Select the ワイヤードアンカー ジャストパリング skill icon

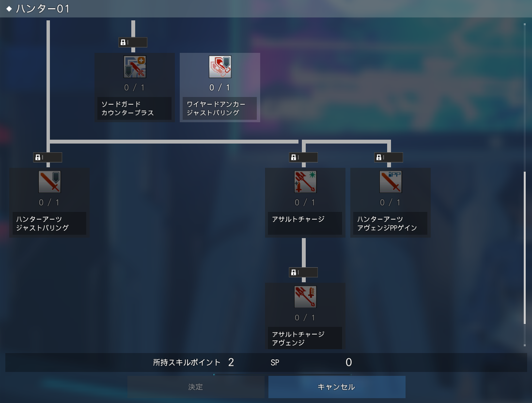coord(220,67)
